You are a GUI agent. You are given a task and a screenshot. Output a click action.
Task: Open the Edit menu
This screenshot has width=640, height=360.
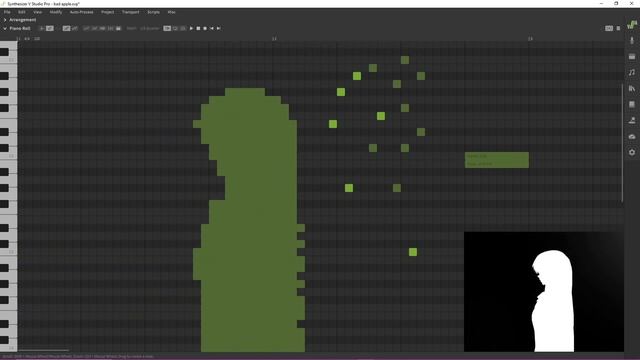click(x=22, y=12)
